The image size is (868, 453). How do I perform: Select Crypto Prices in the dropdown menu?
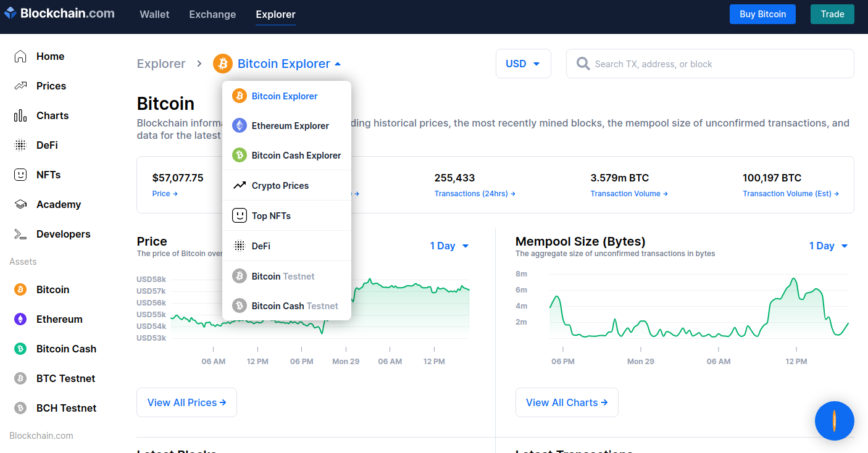[x=287, y=185]
